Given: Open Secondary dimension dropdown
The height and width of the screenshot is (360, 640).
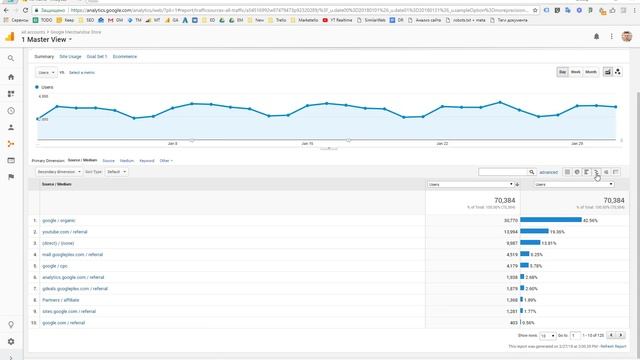Looking at the screenshot, I should (x=59, y=172).
